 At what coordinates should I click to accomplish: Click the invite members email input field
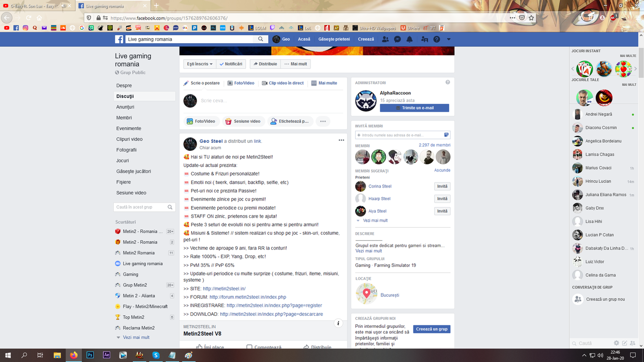(x=403, y=135)
